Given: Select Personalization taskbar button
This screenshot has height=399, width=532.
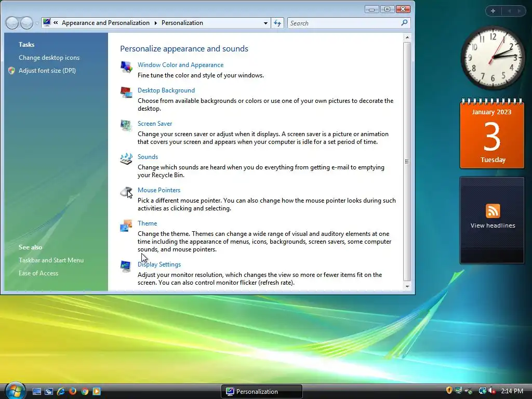Looking at the screenshot, I should [x=262, y=391].
